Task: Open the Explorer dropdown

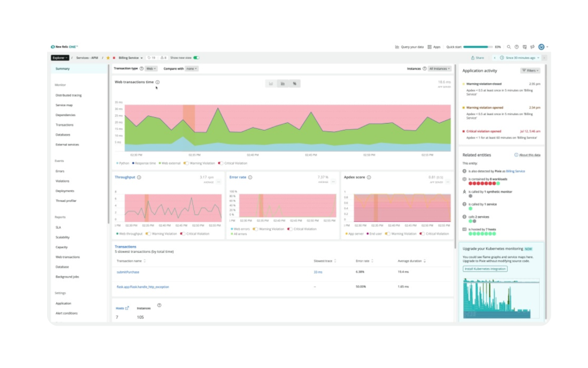Action: [60, 57]
